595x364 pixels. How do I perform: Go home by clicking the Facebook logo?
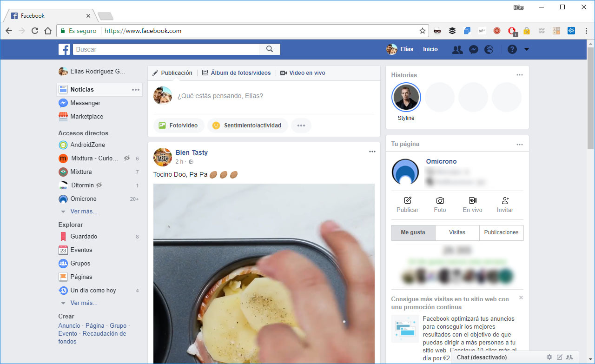point(64,49)
